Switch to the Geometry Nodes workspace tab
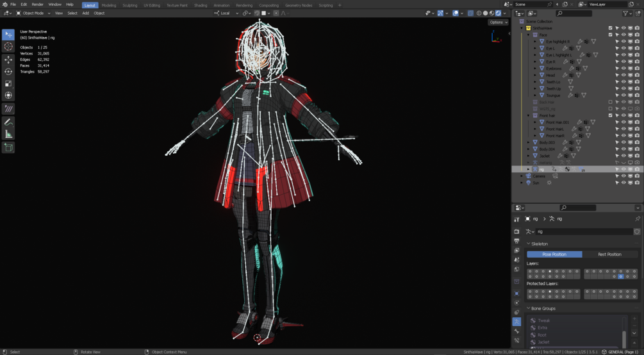Viewport: 644px width, 355px height. pyautogui.click(x=299, y=5)
